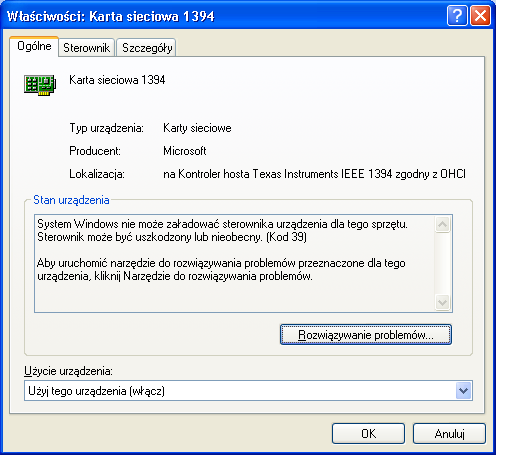Open the Szczegóły tab
This screenshot has width=512, height=455.
(x=147, y=48)
